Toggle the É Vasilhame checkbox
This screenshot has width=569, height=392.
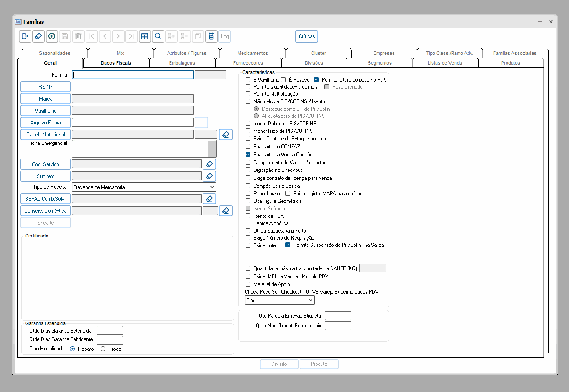coord(248,80)
